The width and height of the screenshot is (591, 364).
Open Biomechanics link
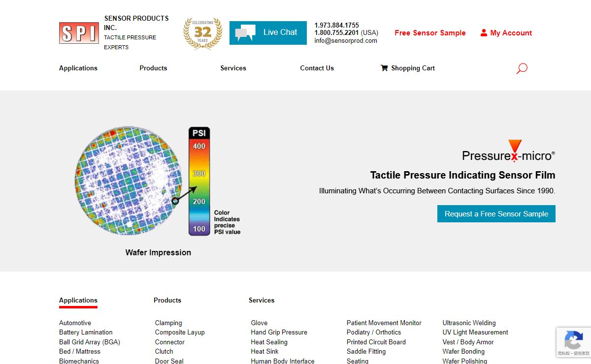pyautogui.click(x=79, y=361)
